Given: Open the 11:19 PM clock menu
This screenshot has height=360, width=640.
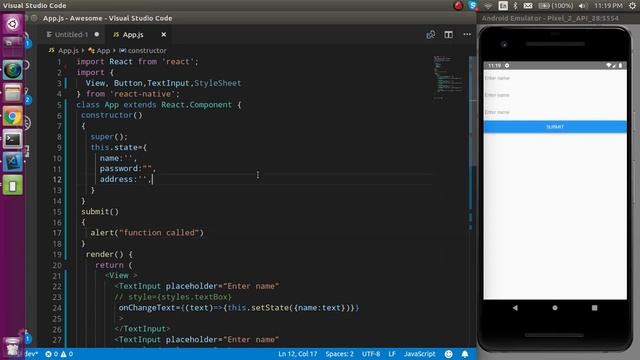Looking at the screenshot, I should 609,6.
